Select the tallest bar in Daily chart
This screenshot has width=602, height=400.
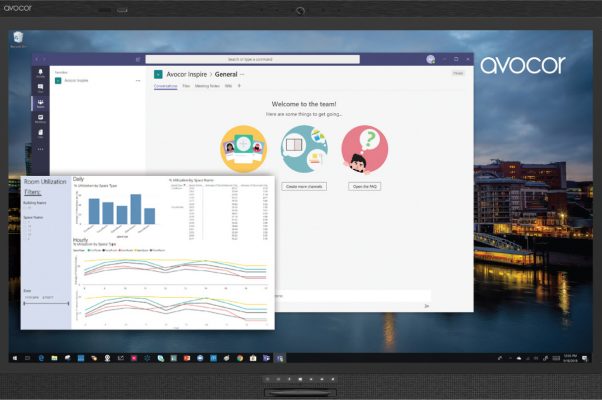[x=136, y=209]
